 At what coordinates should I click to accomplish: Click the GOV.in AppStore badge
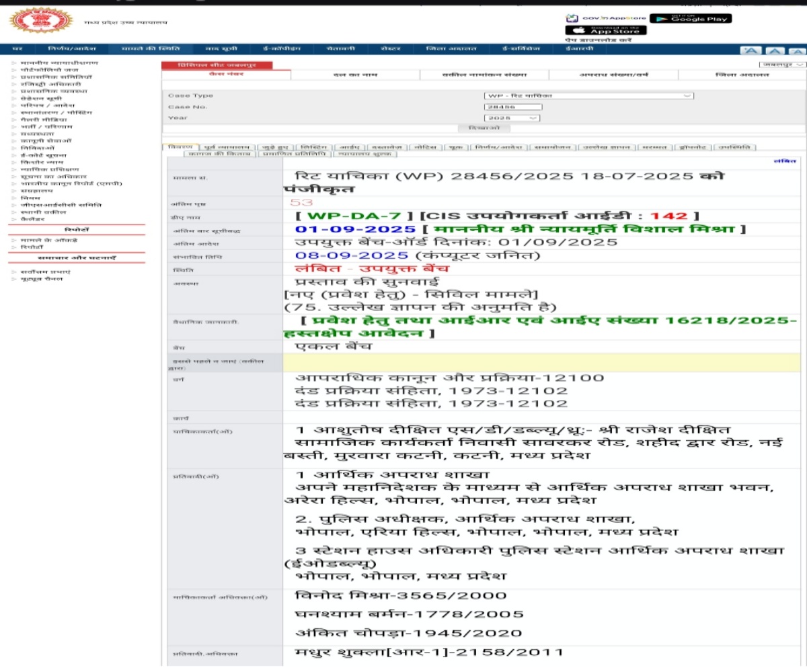(x=605, y=18)
